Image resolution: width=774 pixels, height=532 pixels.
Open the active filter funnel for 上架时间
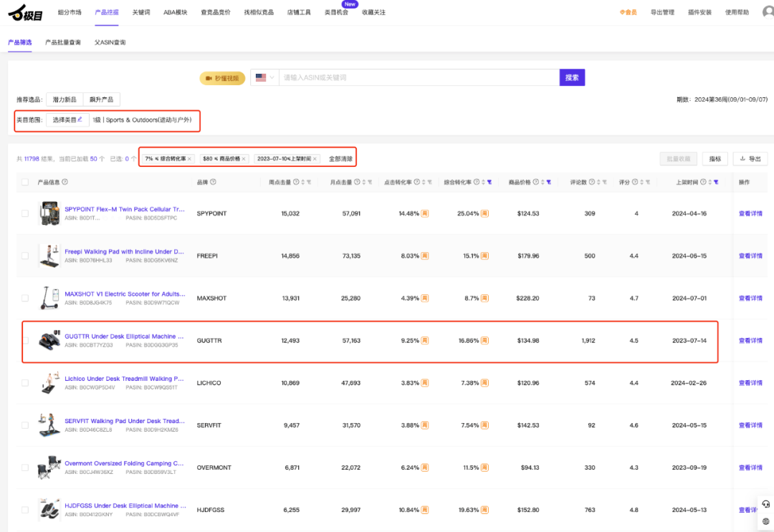(x=716, y=182)
